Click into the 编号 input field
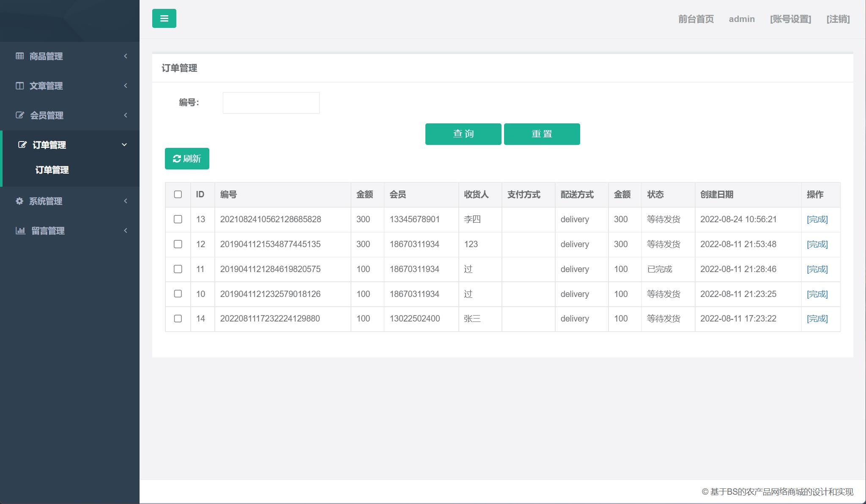This screenshot has height=504, width=866. coord(271,103)
